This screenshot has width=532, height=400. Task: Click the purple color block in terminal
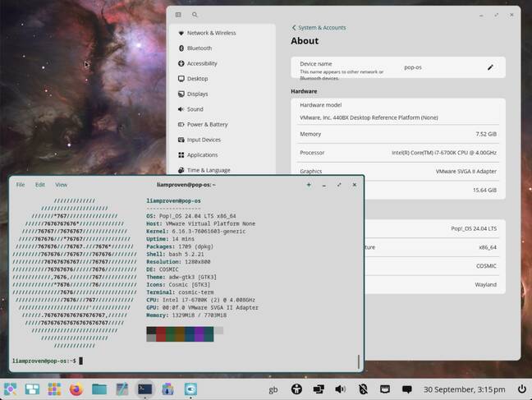199,334
